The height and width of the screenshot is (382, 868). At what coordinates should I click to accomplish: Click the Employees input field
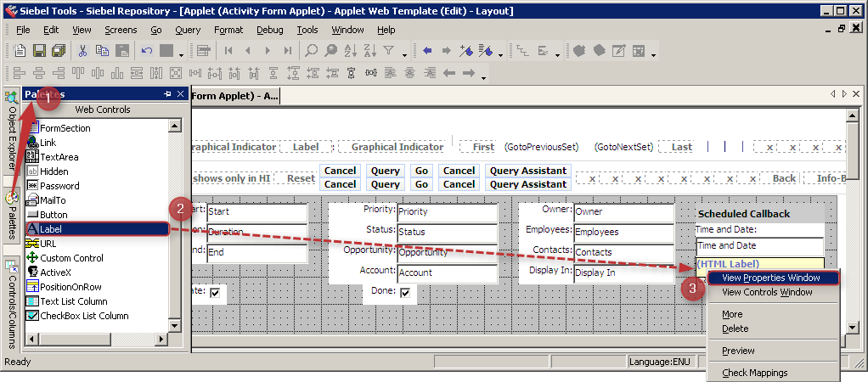(623, 232)
